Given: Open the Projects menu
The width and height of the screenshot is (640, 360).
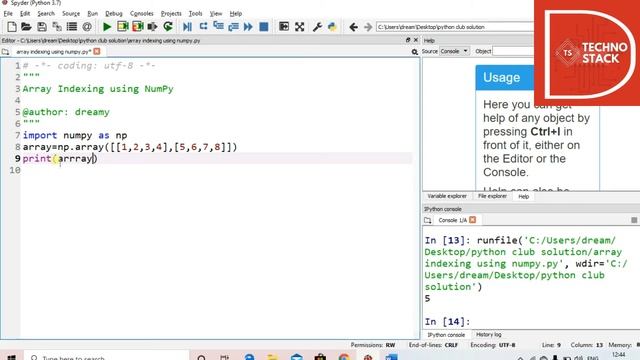Looking at the screenshot, I should tap(171, 13).
